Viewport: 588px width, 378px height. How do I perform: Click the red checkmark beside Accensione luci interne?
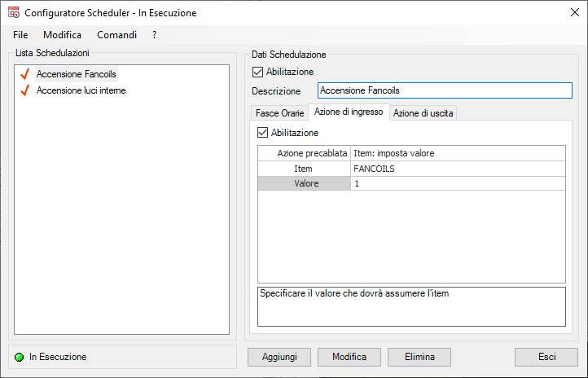click(x=24, y=90)
